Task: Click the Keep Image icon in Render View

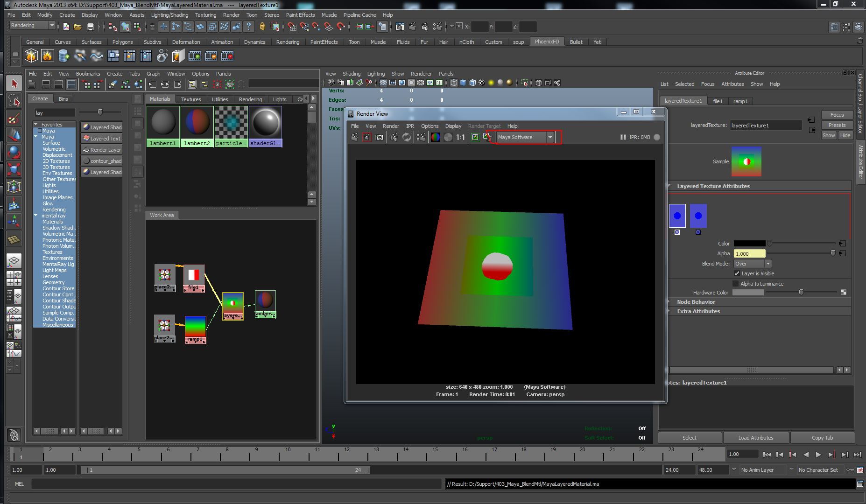Action: [475, 137]
